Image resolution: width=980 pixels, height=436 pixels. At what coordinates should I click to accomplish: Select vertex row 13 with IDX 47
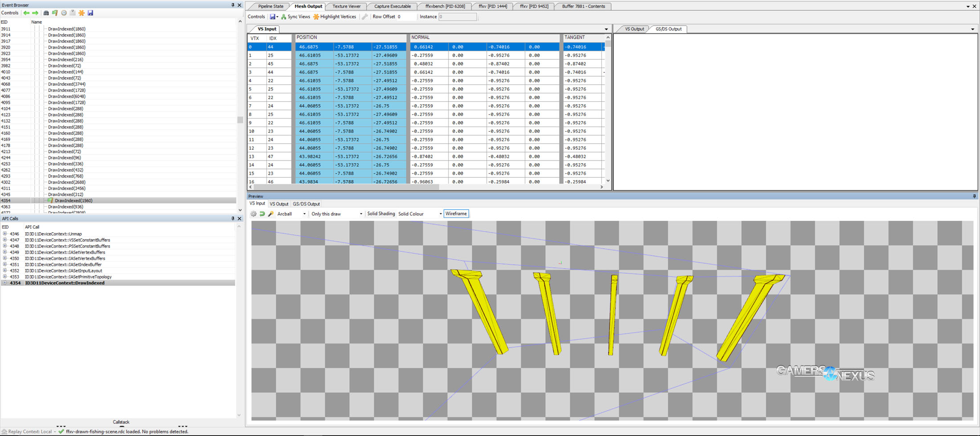[x=426, y=156]
